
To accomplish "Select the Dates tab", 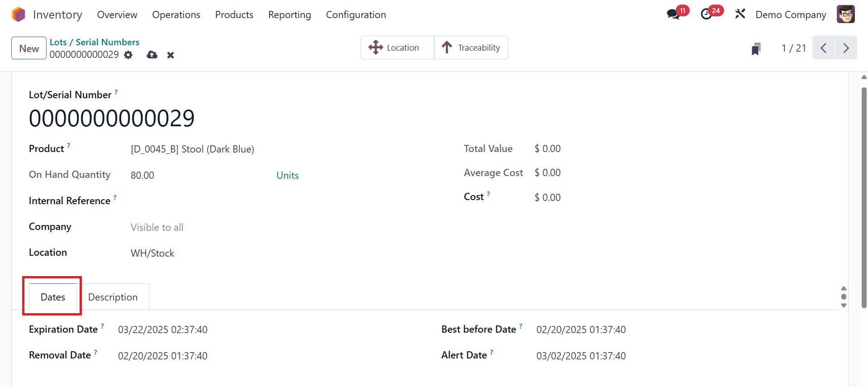I will tap(53, 297).
